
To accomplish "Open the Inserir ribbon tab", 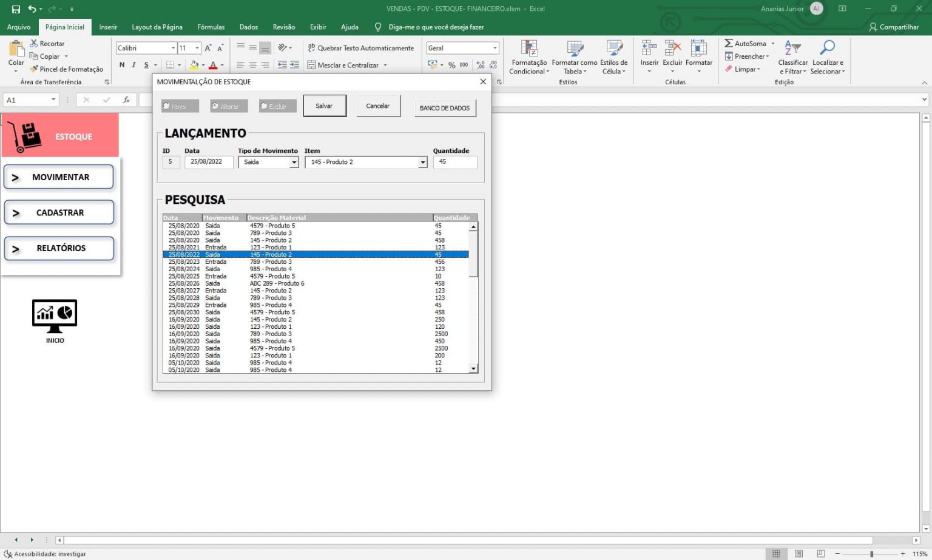I will (108, 27).
